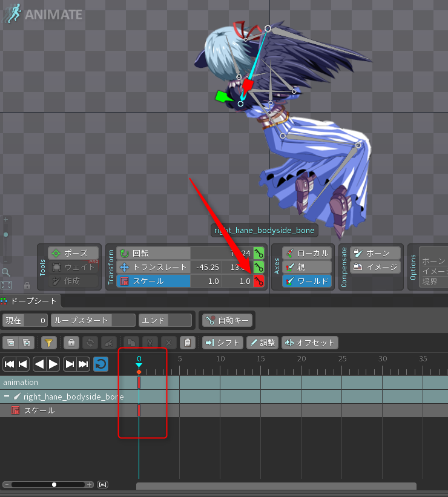Image resolution: width=448 pixels, height=497 pixels.
Task: Click the copy keys icon
Action: pos(131,343)
